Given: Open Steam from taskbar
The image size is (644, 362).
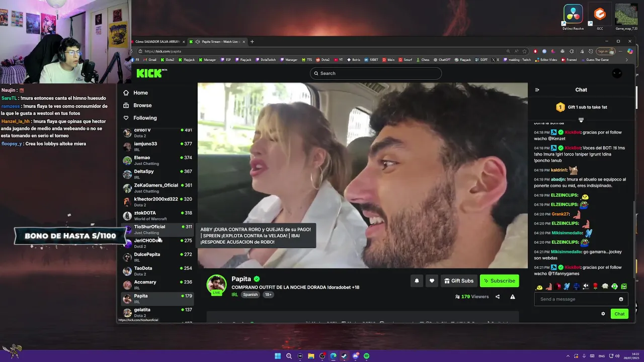Looking at the screenshot, I should [x=344, y=356].
